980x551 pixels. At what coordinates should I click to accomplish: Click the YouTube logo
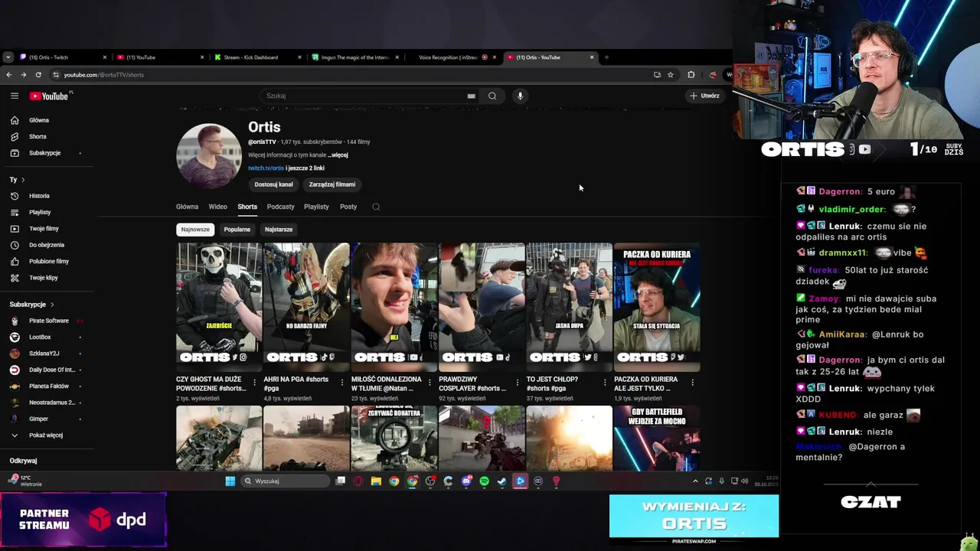pyautogui.click(x=49, y=96)
